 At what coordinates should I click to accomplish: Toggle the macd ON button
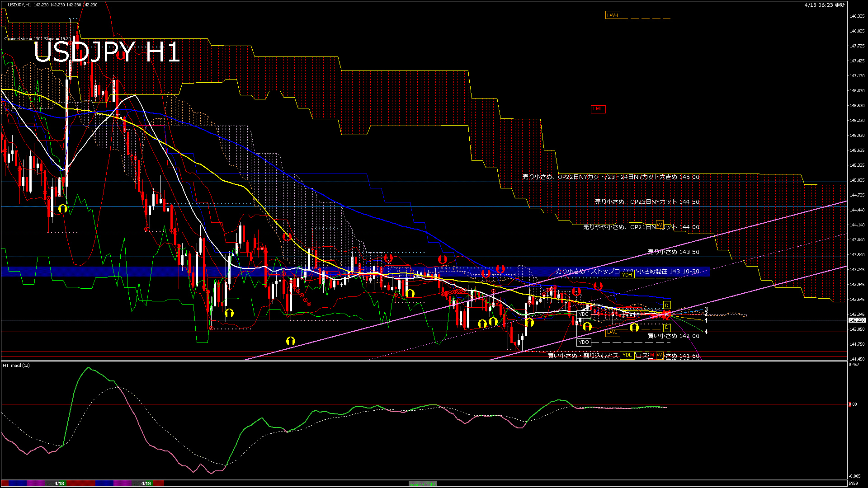[422, 484]
